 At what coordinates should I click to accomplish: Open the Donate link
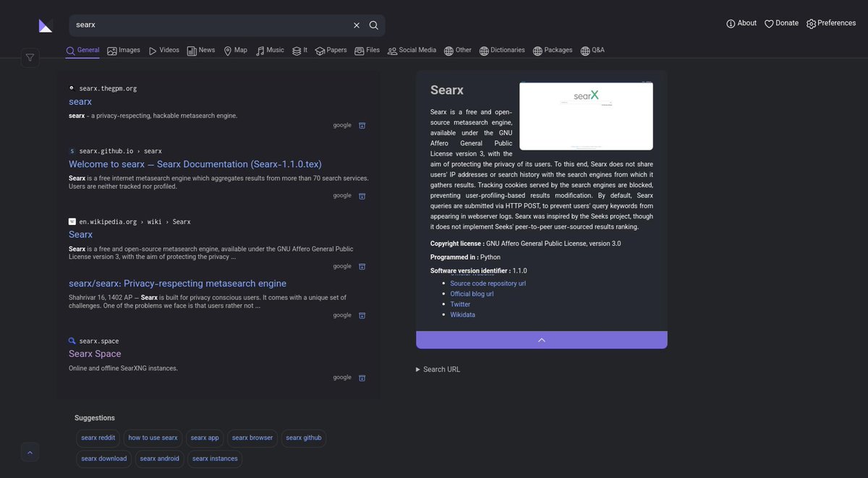click(781, 23)
